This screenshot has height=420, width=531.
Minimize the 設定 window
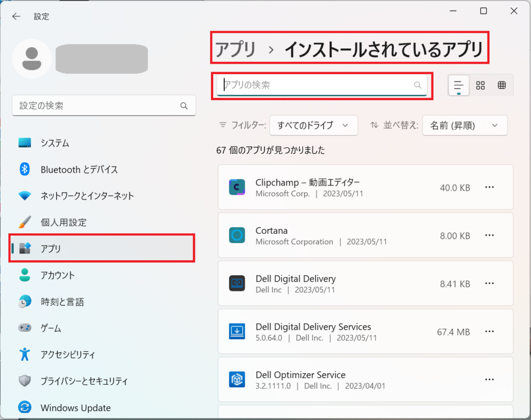click(453, 11)
